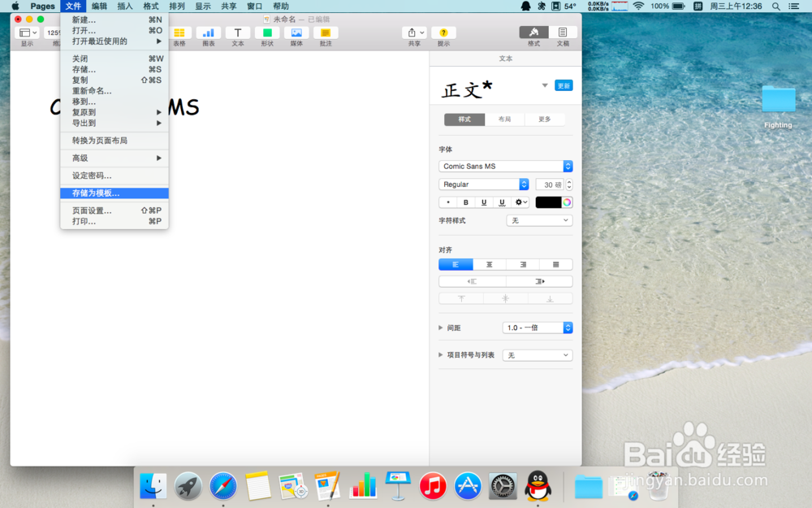
Task: Open the share (共享) toolbar icon
Action: (414, 33)
